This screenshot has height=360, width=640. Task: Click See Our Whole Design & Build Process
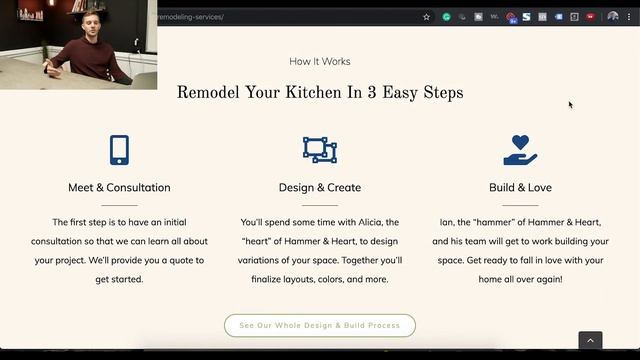pos(320,325)
